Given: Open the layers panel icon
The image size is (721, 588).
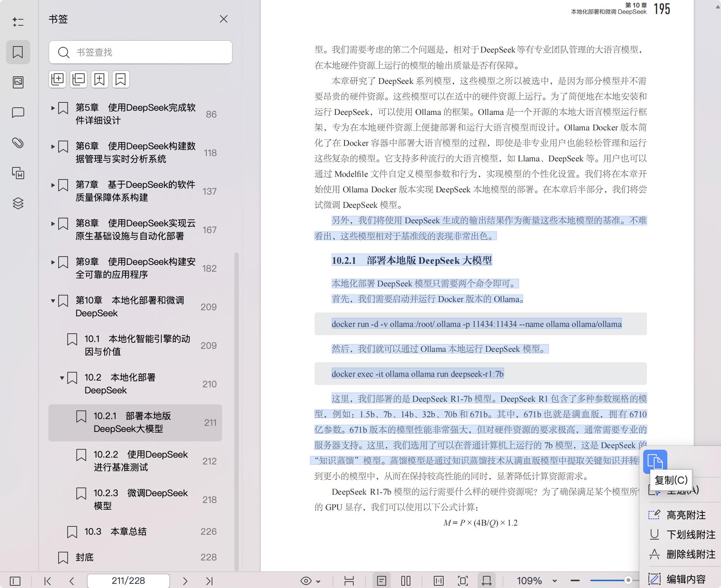Looking at the screenshot, I should [18, 203].
